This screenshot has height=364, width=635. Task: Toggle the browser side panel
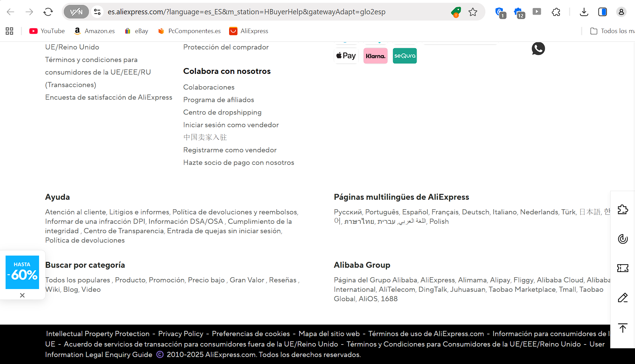[602, 12]
